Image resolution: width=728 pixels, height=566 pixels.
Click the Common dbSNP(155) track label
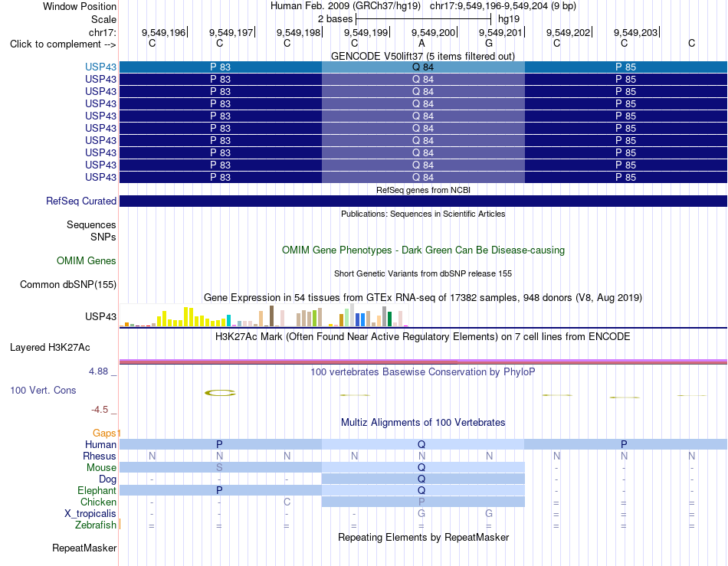(x=67, y=284)
